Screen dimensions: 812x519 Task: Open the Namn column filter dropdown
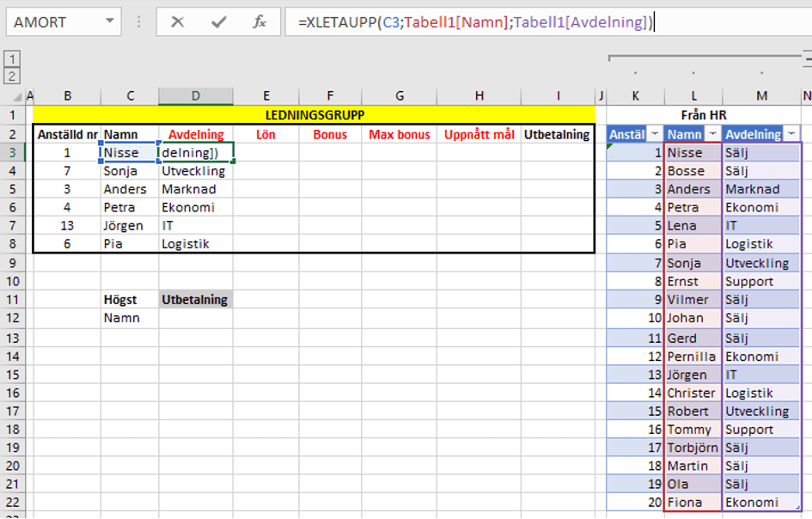click(x=712, y=134)
